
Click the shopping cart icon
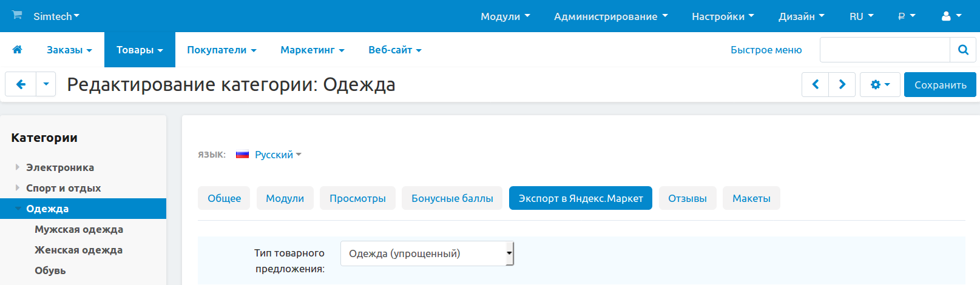17,15
